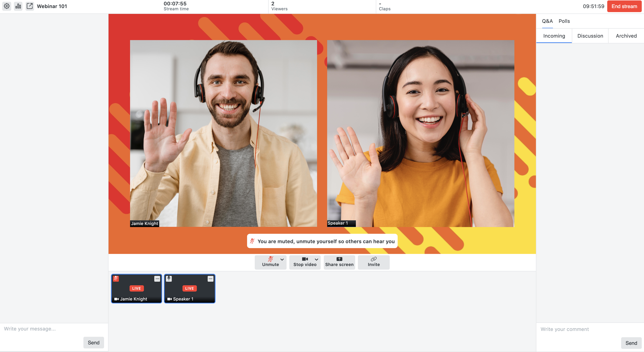Open more options on Jamie Knight thumbnail
644x352 pixels.
point(157,279)
